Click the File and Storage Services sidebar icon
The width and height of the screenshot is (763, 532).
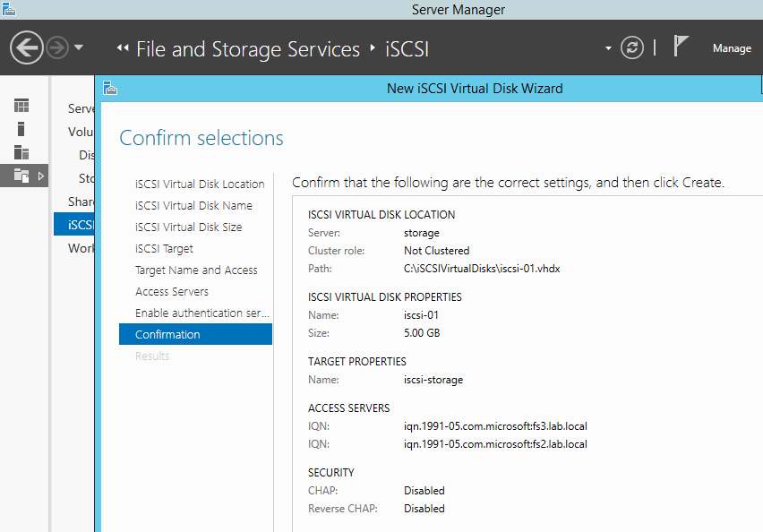click(21, 176)
